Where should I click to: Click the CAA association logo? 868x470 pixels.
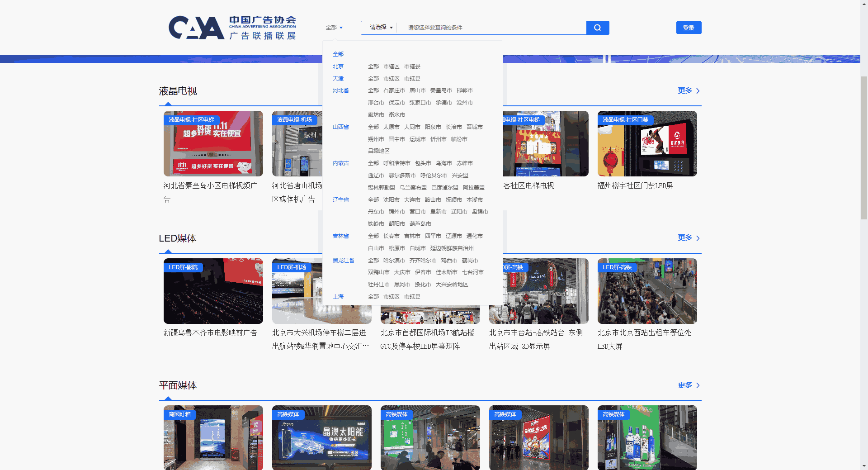(x=232, y=28)
